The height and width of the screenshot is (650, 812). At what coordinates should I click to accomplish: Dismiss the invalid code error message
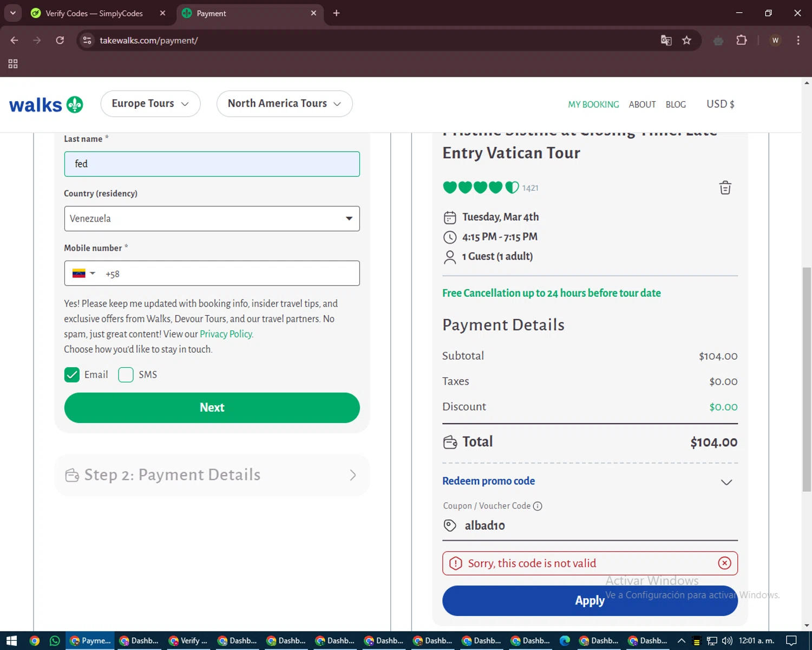(724, 563)
